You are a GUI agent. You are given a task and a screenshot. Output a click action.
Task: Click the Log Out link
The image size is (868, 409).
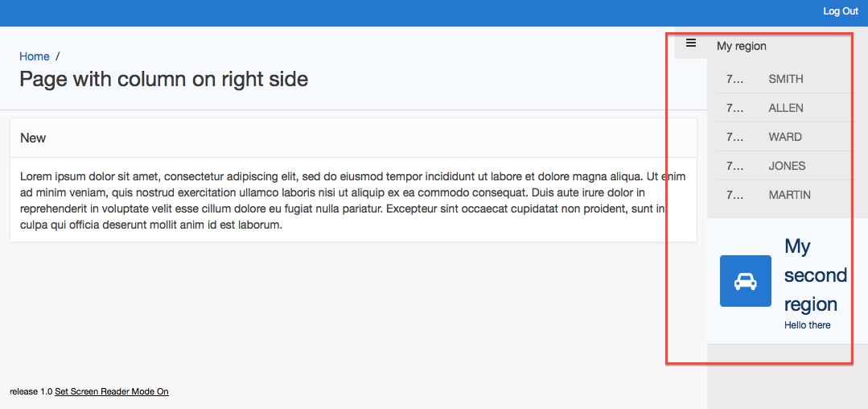[x=840, y=11]
